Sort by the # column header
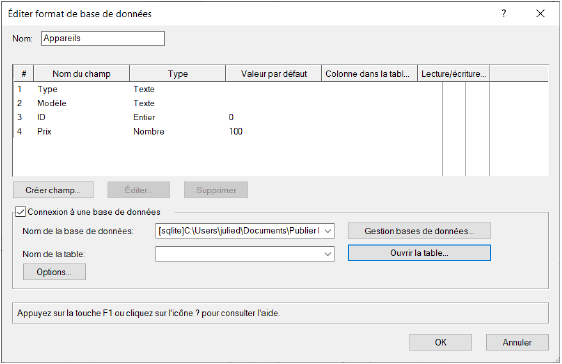Screen dimensions: 562x364 click(24, 74)
